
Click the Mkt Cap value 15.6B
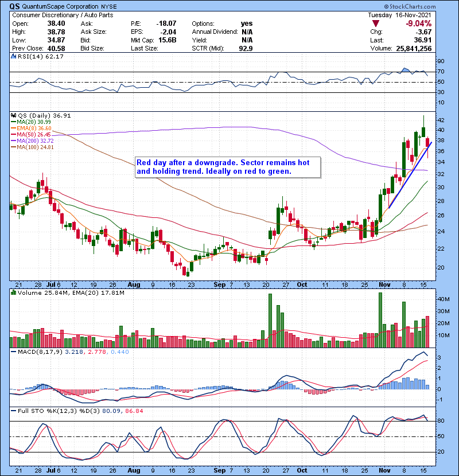click(x=168, y=40)
